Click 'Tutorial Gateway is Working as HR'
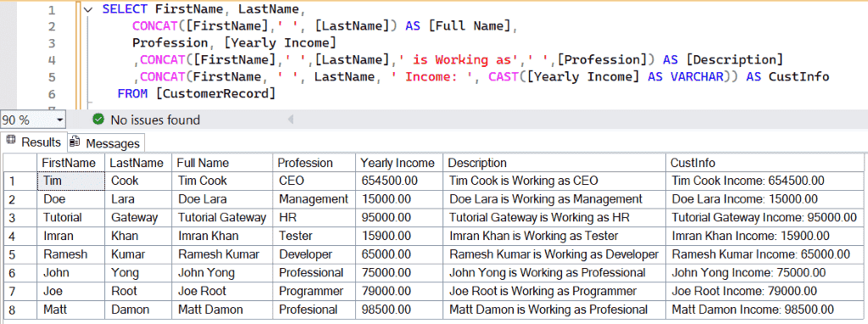The height and width of the screenshot is (324, 868). pyautogui.click(x=554, y=218)
